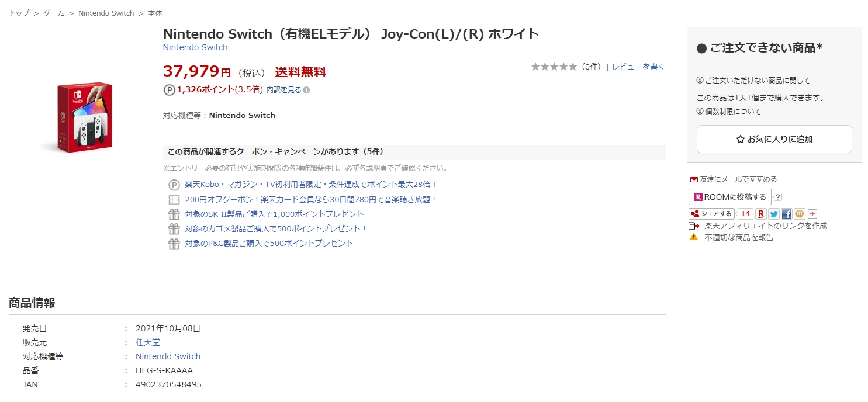Screen dimensions: 868x402
Task: Open レビューを書く link
Action: coord(638,67)
